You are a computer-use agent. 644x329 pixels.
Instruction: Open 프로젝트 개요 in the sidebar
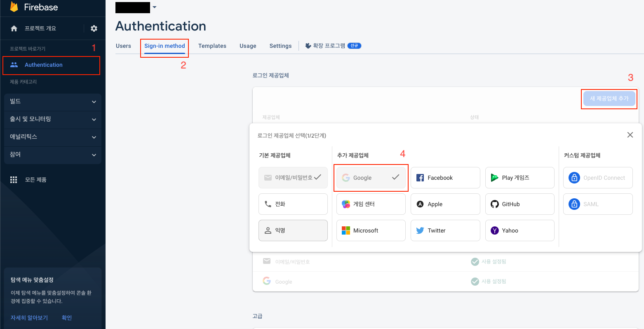pyautogui.click(x=40, y=28)
